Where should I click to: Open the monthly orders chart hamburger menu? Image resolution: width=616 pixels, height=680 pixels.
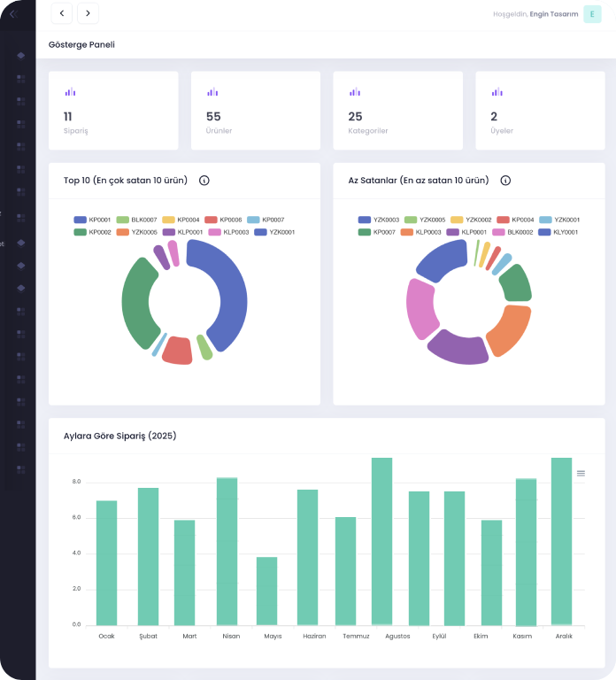[581, 473]
